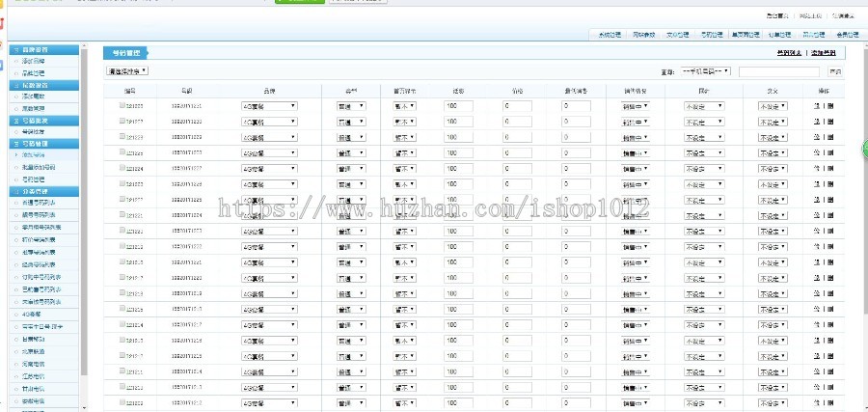Click the 删 delete link in third row

829,137
